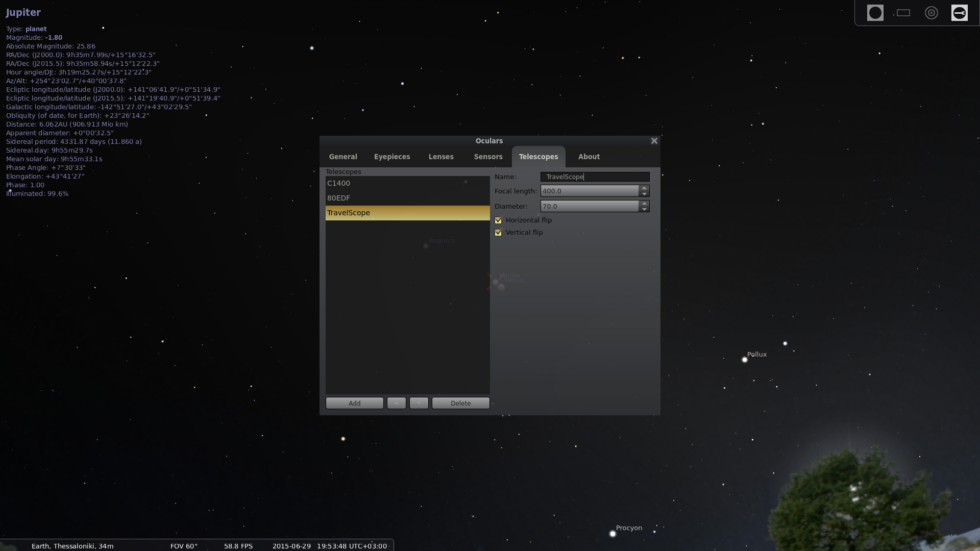
Task: Open Oculars configuration via wrench icon
Action: point(959,13)
